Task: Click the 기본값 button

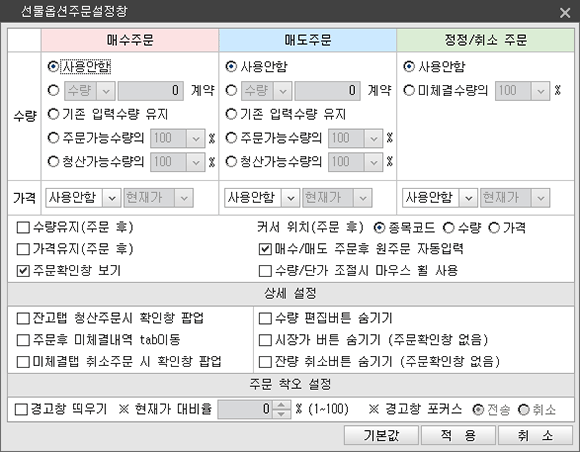Action: [x=381, y=435]
